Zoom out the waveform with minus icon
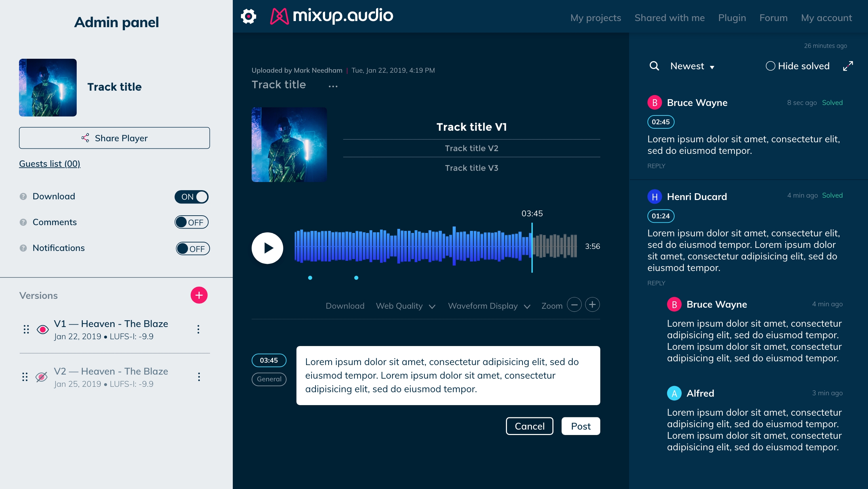This screenshot has height=489, width=868. 574,305
